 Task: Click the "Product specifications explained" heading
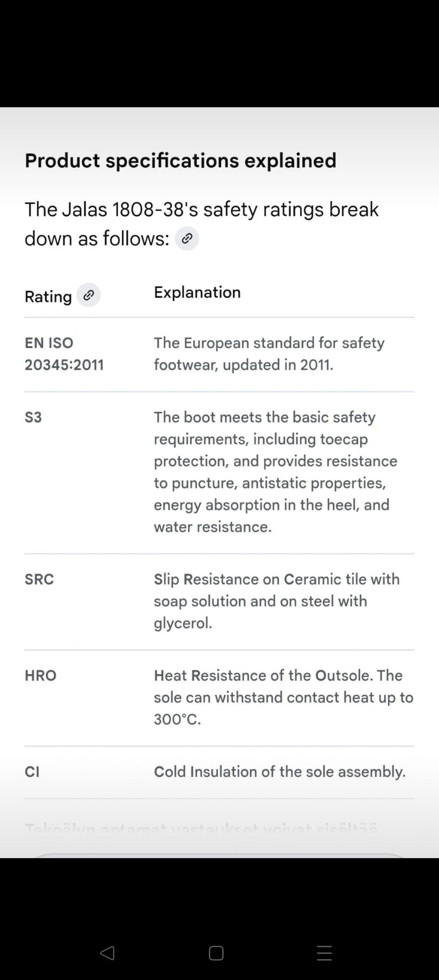pyautogui.click(x=180, y=160)
